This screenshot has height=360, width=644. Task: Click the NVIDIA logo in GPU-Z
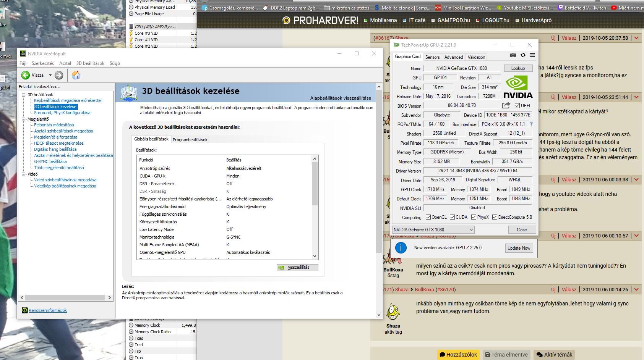pos(518,87)
